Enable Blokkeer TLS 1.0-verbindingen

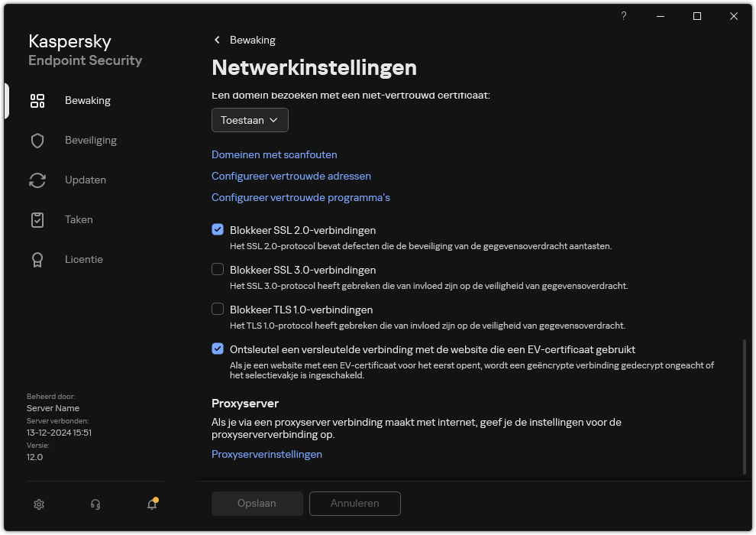[x=218, y=309]
